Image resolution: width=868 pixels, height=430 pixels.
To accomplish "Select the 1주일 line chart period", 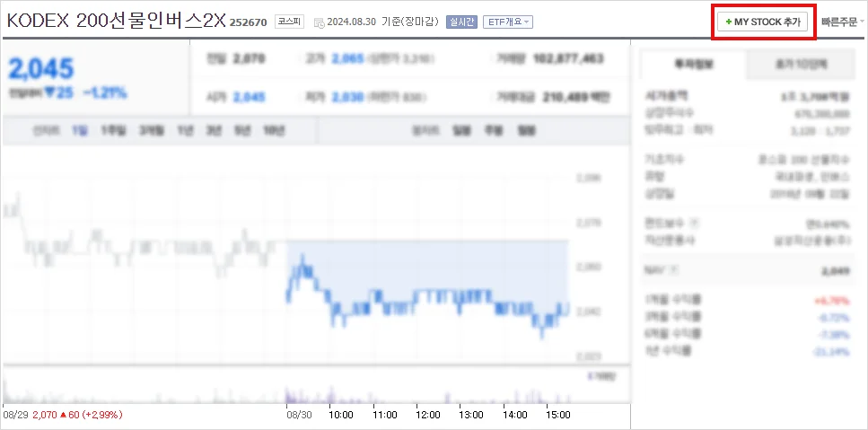I will coord(113,131).
